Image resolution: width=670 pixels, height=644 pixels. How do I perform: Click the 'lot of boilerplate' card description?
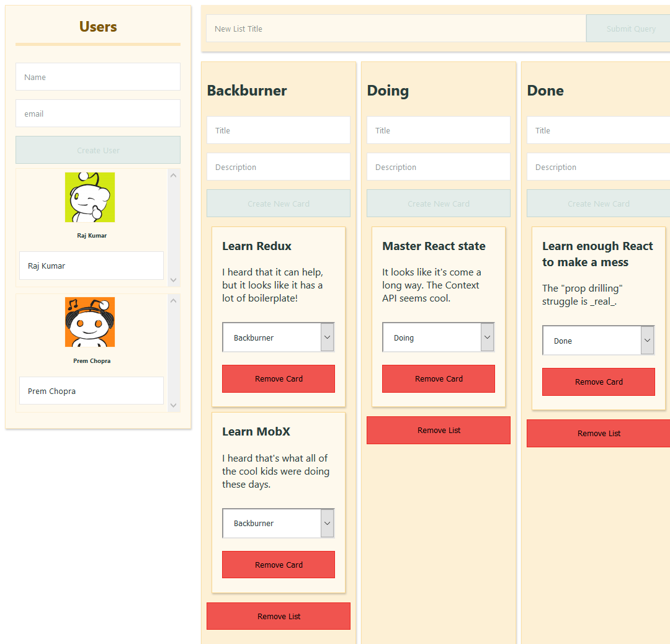tap(273, 285)
